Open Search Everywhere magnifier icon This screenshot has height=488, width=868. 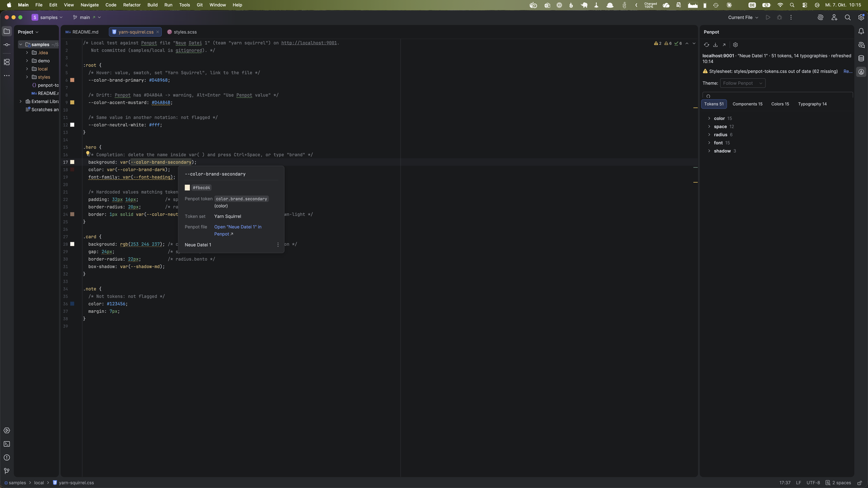[847, 17]
